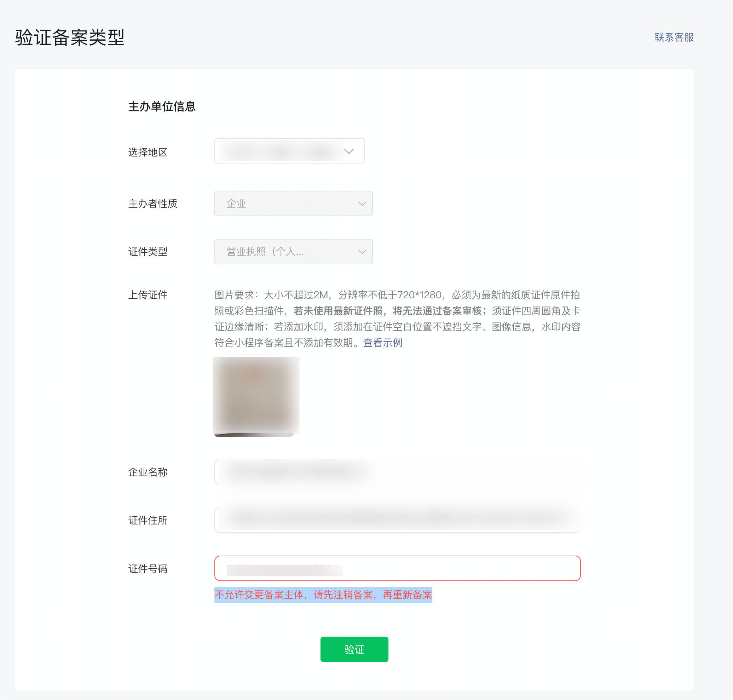Click the 选择地区 field label
This screenshot has height=700, width=733.
[148, 152]
